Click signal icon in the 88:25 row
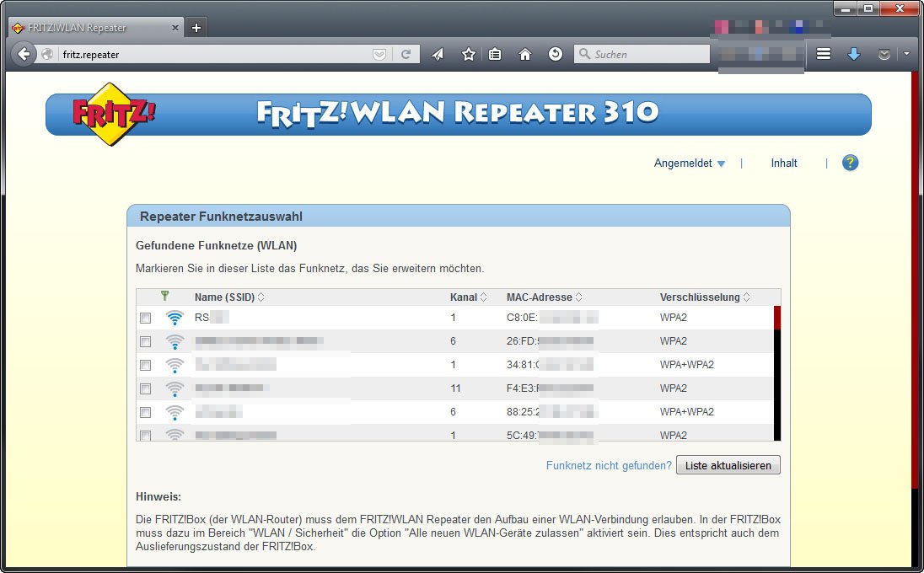The height and width of the screenshot is (573, 924). tap(175, 412)
